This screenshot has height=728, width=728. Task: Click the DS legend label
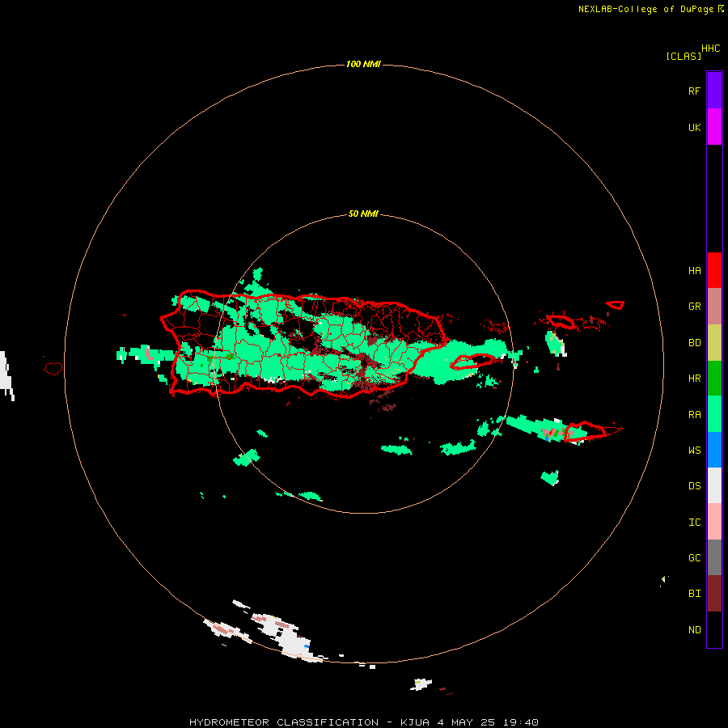[x=694, y=486]
